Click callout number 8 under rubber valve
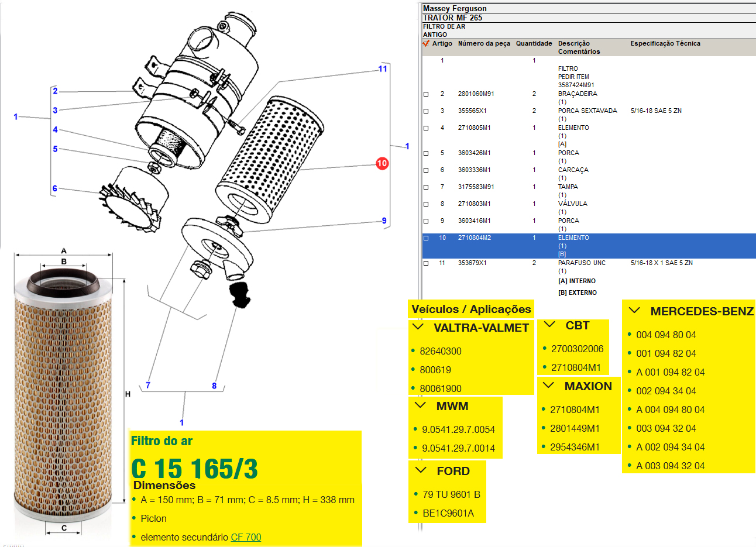The image size is (756, 547). click(x=214, y=386)
